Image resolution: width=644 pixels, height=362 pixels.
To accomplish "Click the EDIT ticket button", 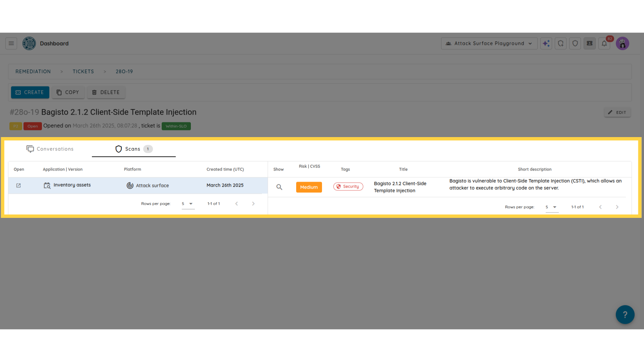I will coord(617,112).
